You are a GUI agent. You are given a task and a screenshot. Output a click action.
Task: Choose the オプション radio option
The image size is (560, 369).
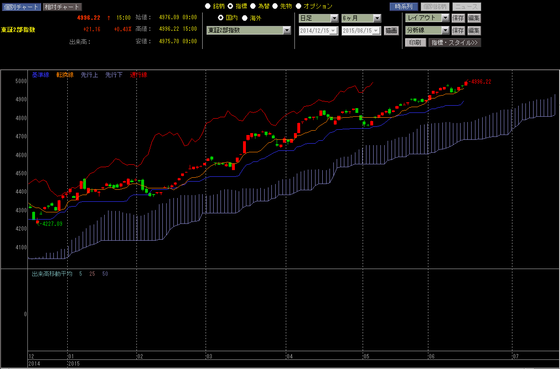[x=298, y=6]
